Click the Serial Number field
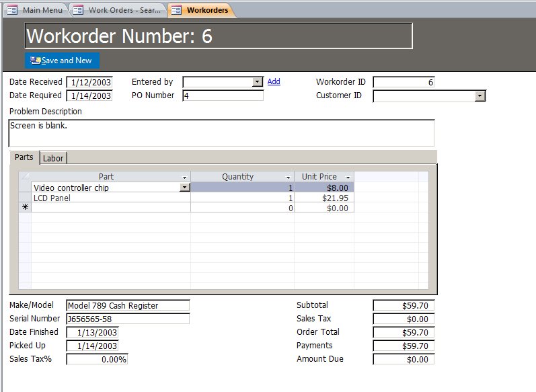Viewport: 536px width, 392px height. (128, 319)
